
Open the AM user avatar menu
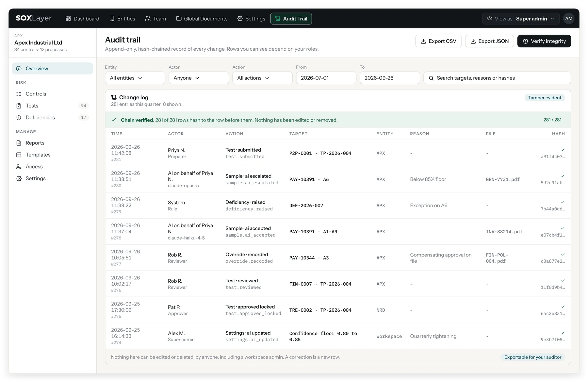tap(569, 19)
